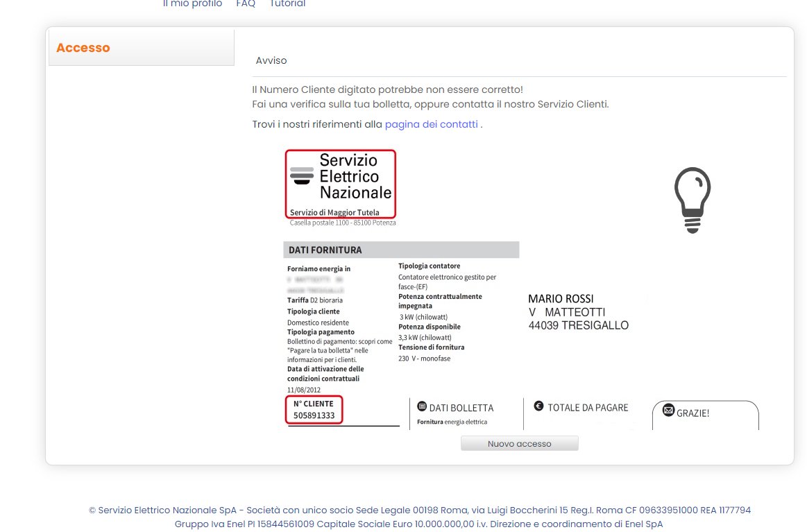The width and height of the screenshot is (807, 532).
Task: Click the Servizio Elettrico Nazionale logo
Action: tap(340, 185)
